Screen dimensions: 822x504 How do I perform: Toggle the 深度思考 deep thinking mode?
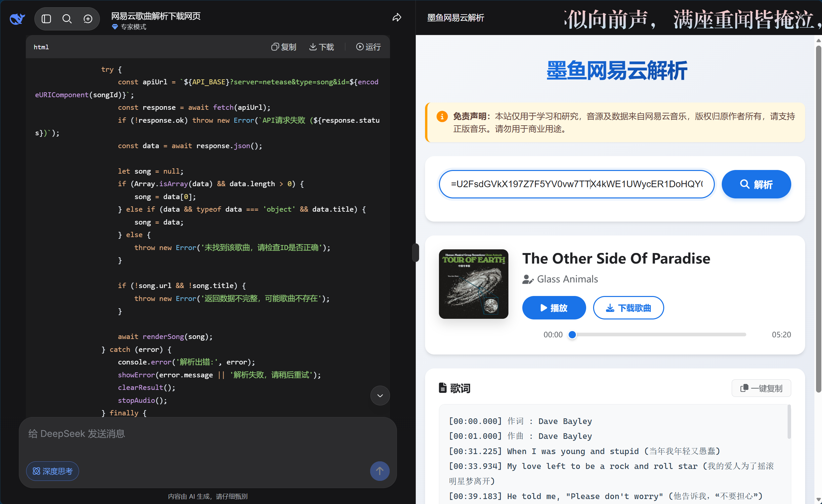click(x=53, y=471)
